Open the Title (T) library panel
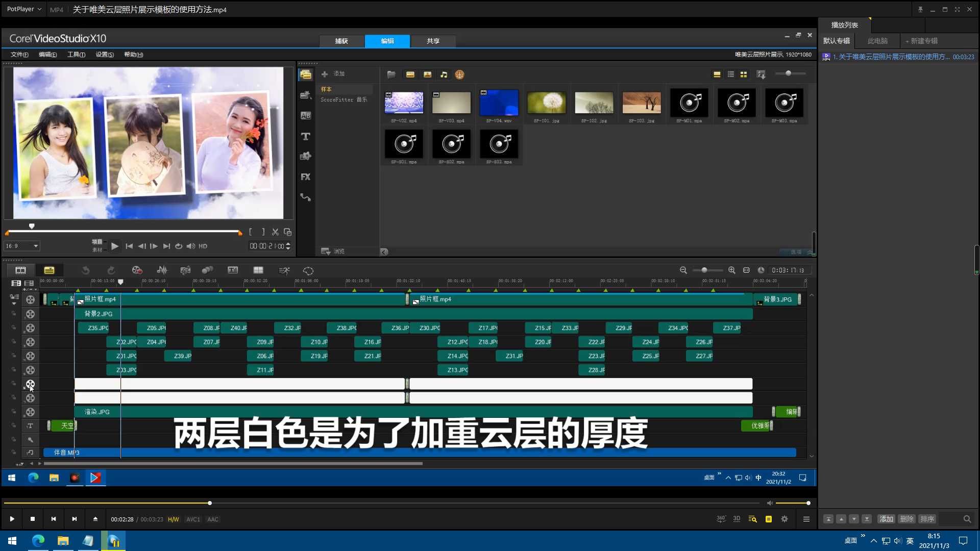This screenshot has width=980, height=551. pyautogui.click(x=306, y=136)
